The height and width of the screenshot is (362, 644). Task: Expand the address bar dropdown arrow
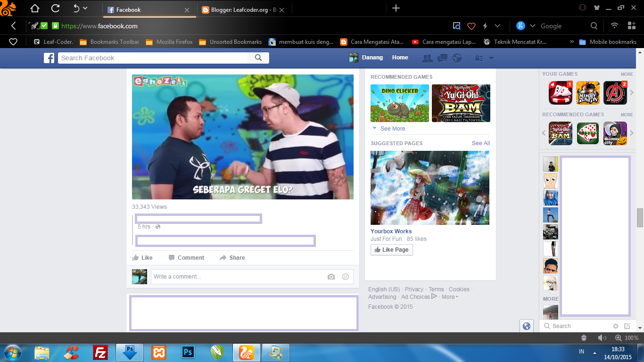pos(497,26)
